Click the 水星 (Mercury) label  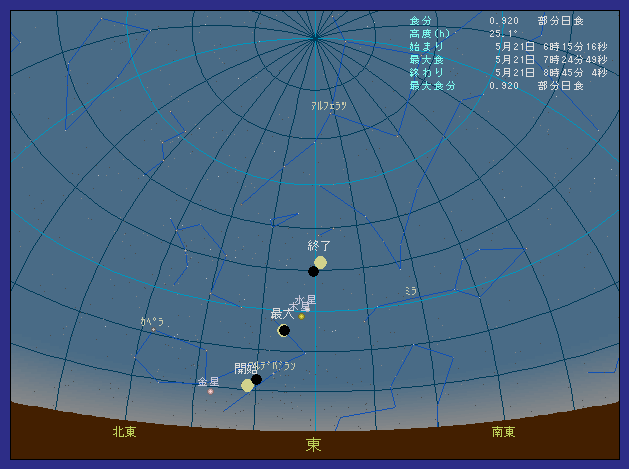pos(306,299)
